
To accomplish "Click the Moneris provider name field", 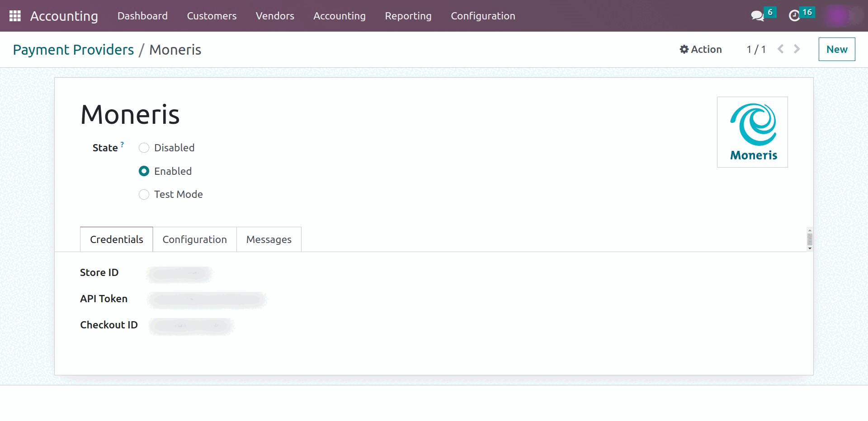I will 130,114.
